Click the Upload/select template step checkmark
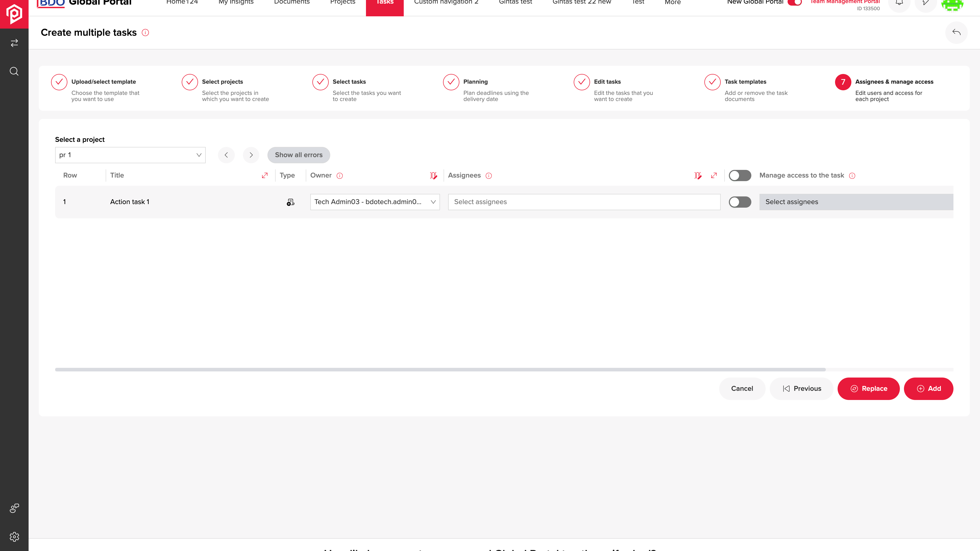 (x=59, y=82)
